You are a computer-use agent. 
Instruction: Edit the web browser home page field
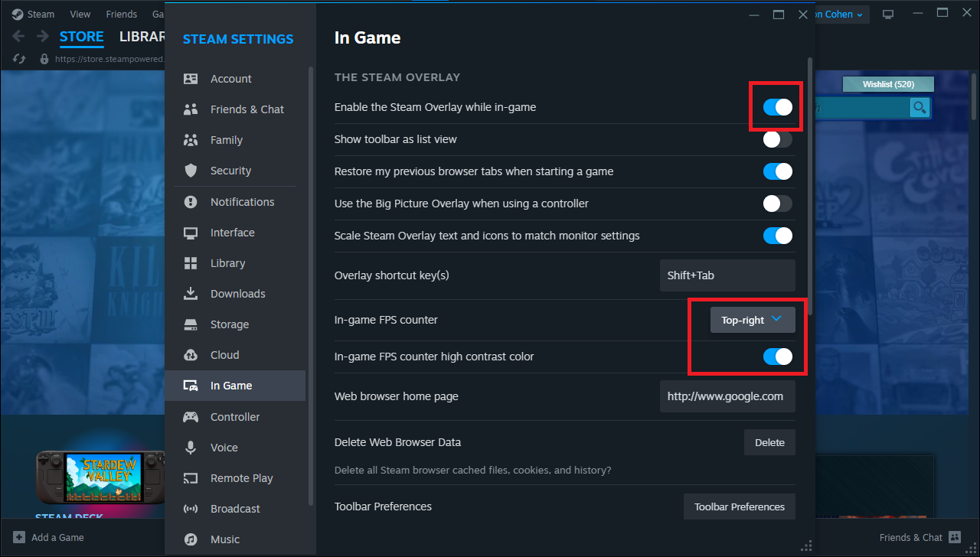[727, 396]
